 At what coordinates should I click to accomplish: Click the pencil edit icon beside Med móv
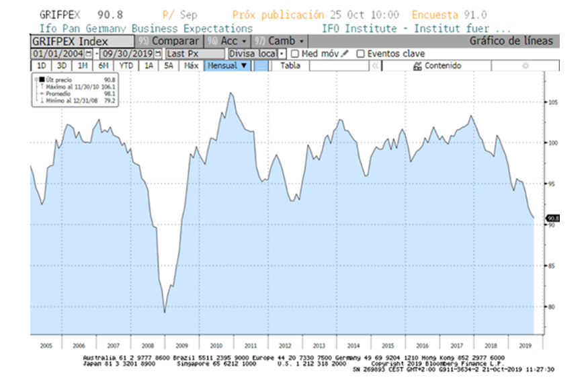coord(345,54)
